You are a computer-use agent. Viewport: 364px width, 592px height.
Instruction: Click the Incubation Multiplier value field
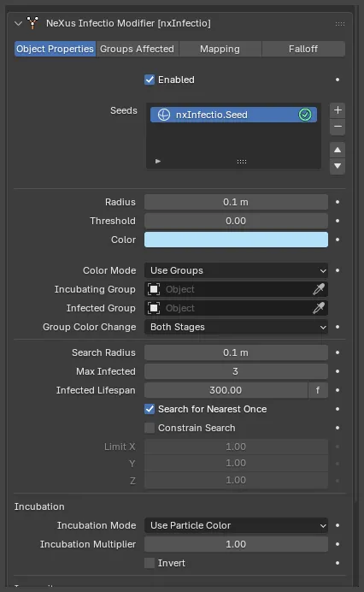[x=236, y=544]
